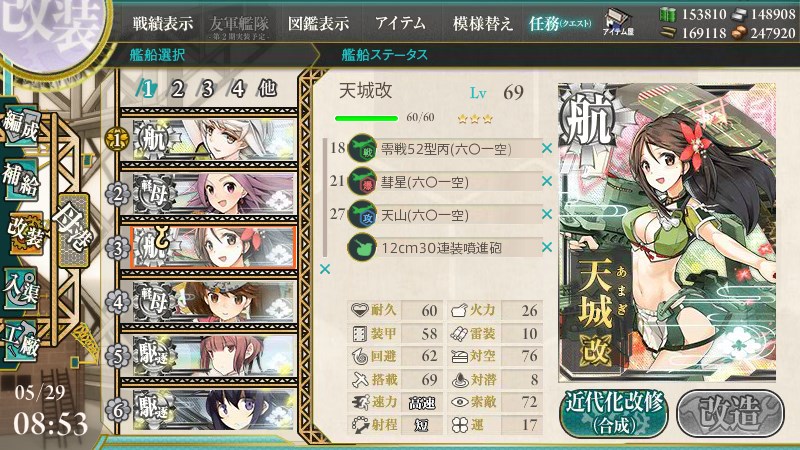Switch to fleet tab 2

[178, 89]
